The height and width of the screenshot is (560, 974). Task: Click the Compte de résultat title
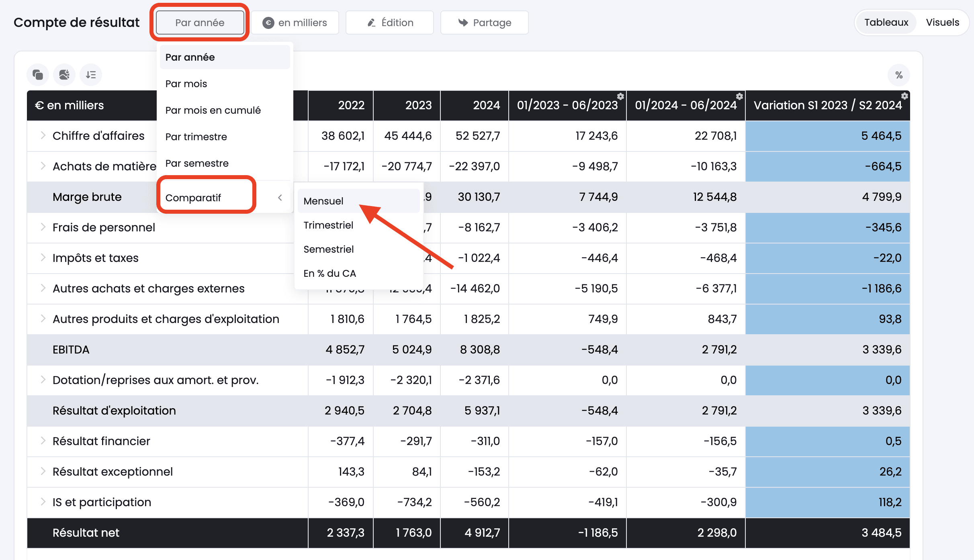point(77,22)
